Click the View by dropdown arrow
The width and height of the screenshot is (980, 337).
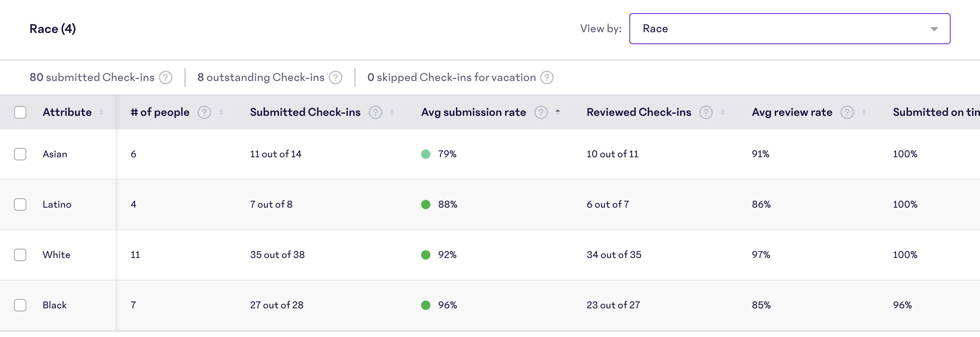pyautogui.click(x=934, y=29)
